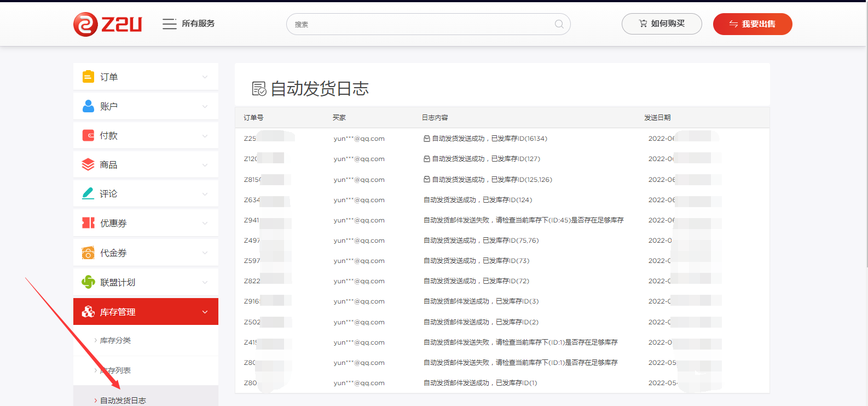
Task: Click the 代金券 menu label
Action: pyautogui.click(x=113, y=253)
